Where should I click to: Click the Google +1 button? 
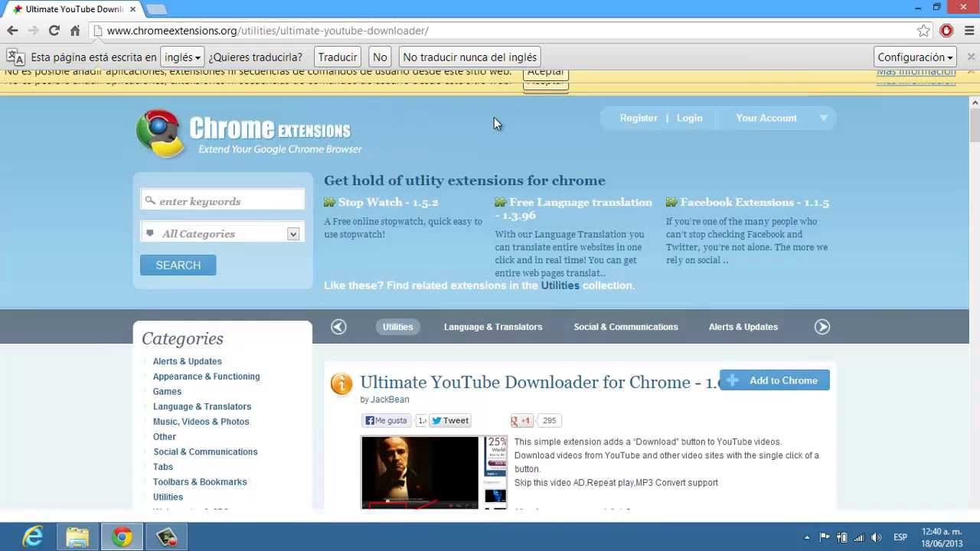(x=521, y=420)
